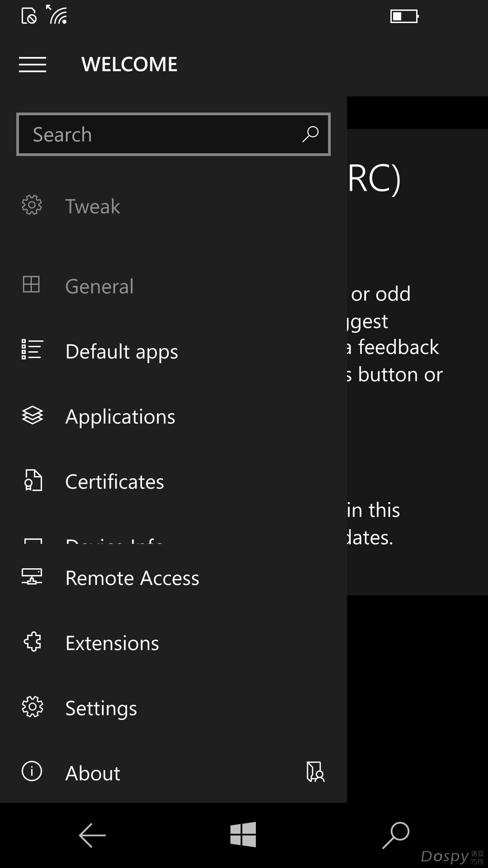The width and height of the screenshot is (488, 868).
Task: Open the Tweak section
Action: point(93,206)
